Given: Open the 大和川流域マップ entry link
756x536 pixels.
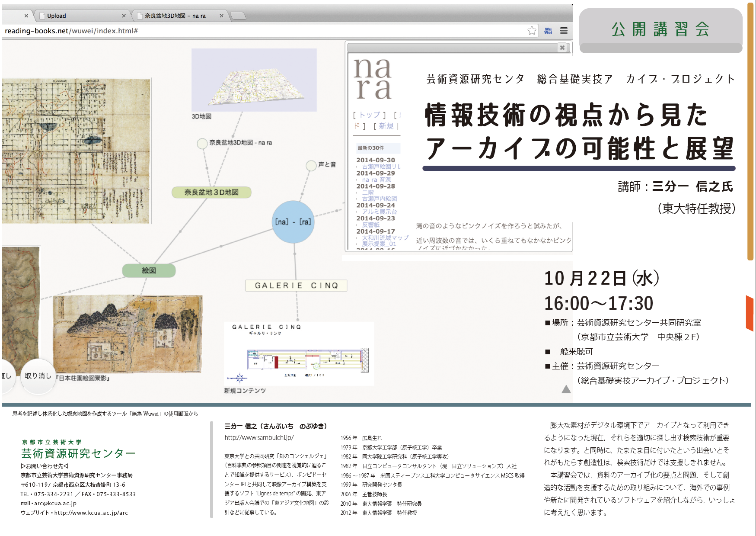Looking at the screenshot, I should 385,238.
